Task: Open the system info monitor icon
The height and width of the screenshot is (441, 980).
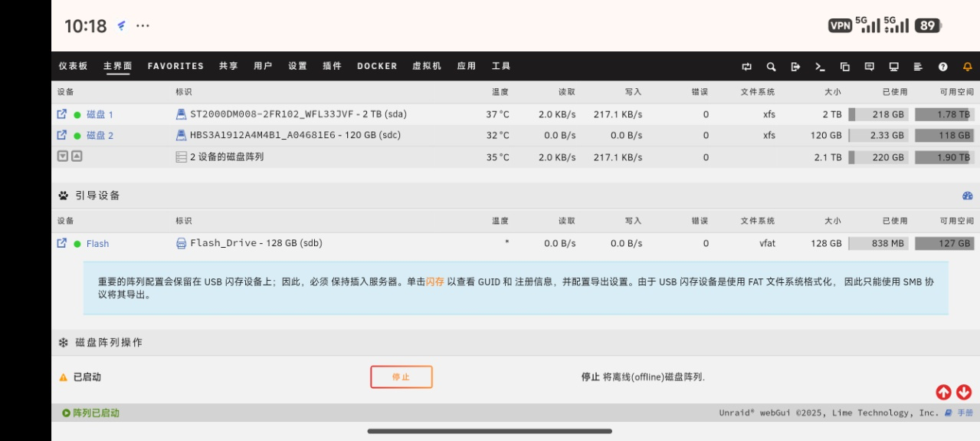Action: point(893,67)
